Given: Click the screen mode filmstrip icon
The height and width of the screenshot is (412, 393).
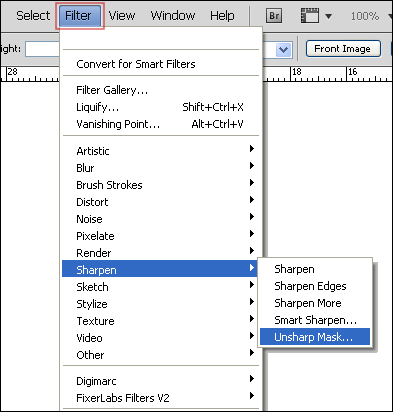Looking at the screenshot, I should (310, 16).
